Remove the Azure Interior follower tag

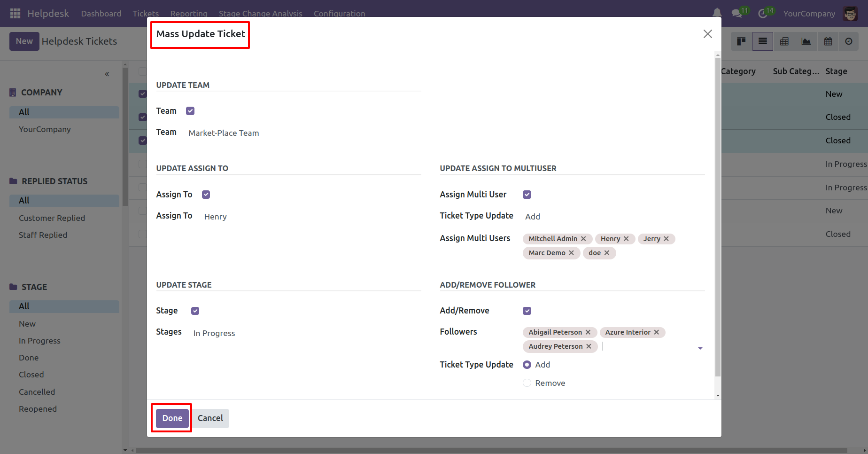click(657, 332)
